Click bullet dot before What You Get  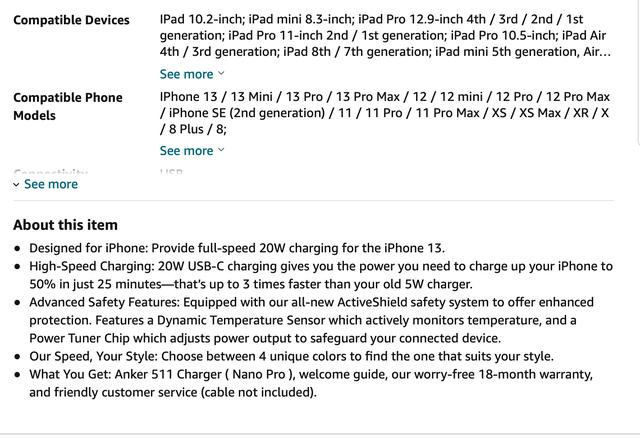coord(18,375)
